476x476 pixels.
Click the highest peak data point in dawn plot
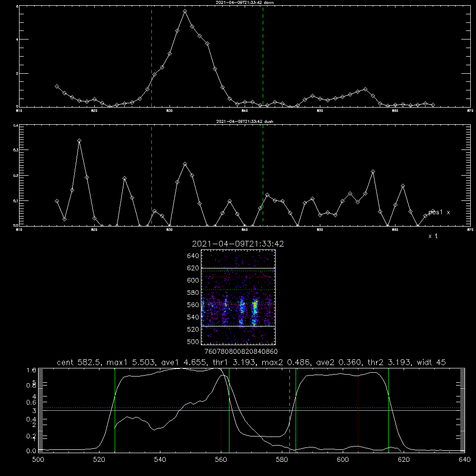tap(185, 11)
